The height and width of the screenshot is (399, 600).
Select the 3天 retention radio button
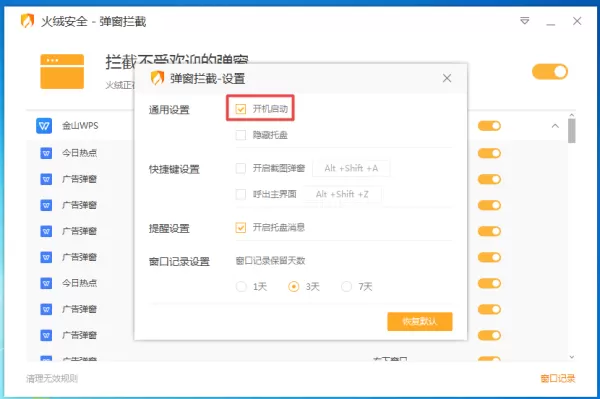293,287
